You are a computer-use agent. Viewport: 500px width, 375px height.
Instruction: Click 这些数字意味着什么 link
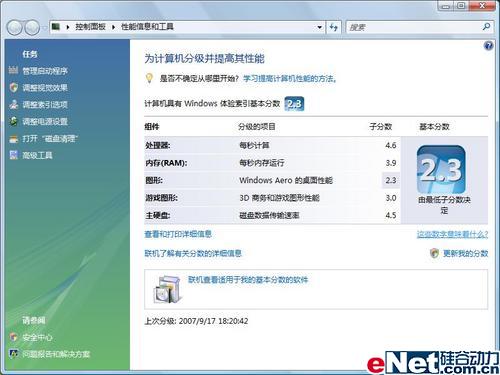coord(452,234)
